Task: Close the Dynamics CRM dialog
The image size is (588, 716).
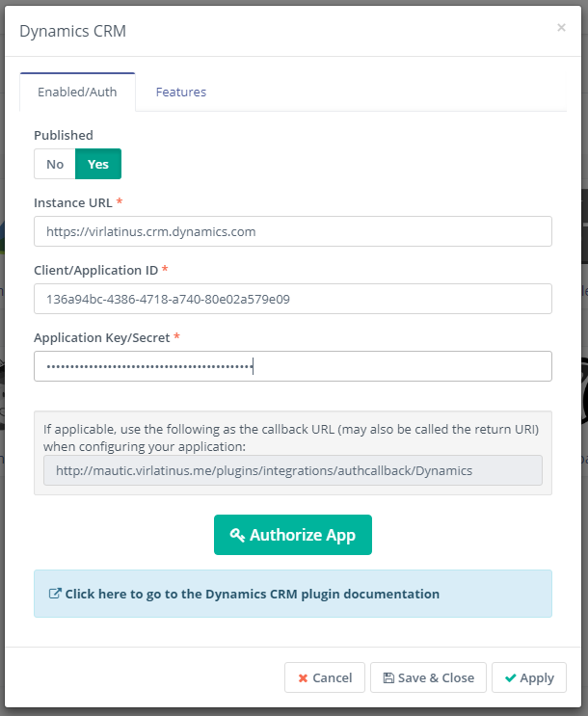Action: coord(561,28)
